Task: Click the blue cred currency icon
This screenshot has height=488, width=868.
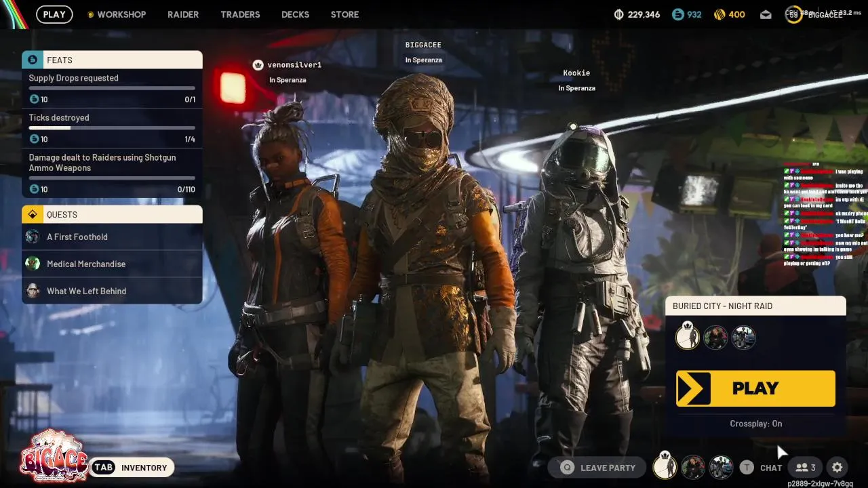Action: pos(678,14)
